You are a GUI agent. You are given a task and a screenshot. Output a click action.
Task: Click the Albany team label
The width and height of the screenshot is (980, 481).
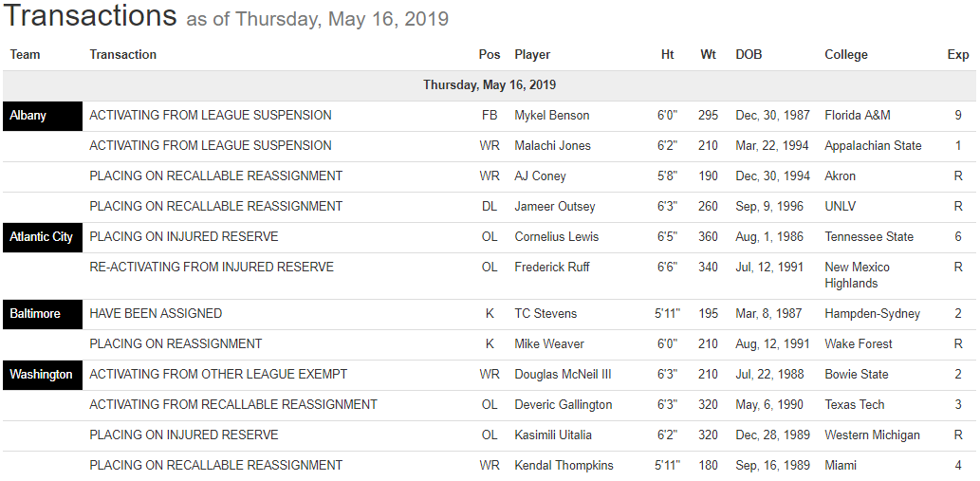[28, 116]
